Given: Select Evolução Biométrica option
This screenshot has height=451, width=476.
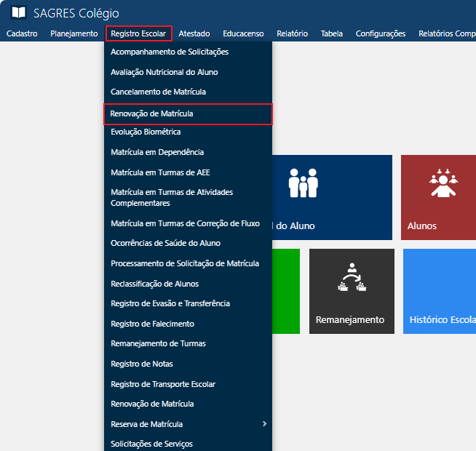Looking at the screenshot, I should [x=146, y=132].
